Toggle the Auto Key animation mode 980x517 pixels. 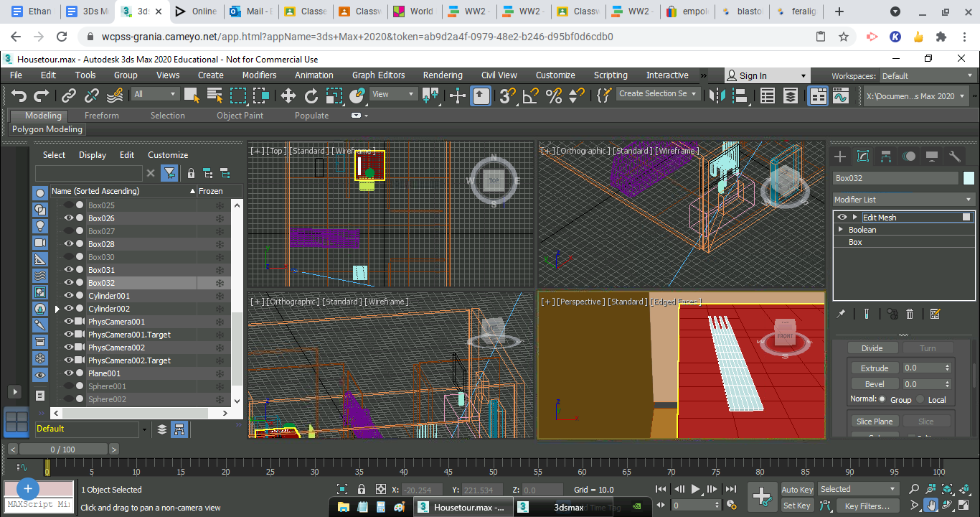(797, 489)
